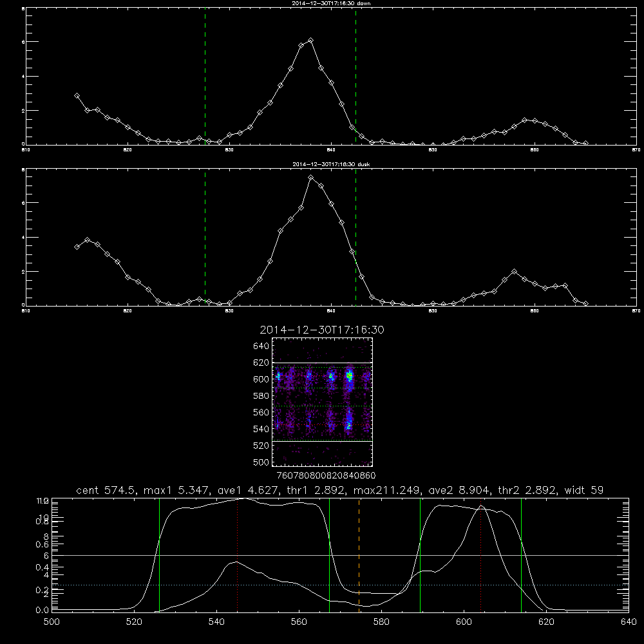This screenshot has height=644, width=644.
Task: Click the secondary peak diamond near 859 in dawn plot
Action: tap(524, 120)
